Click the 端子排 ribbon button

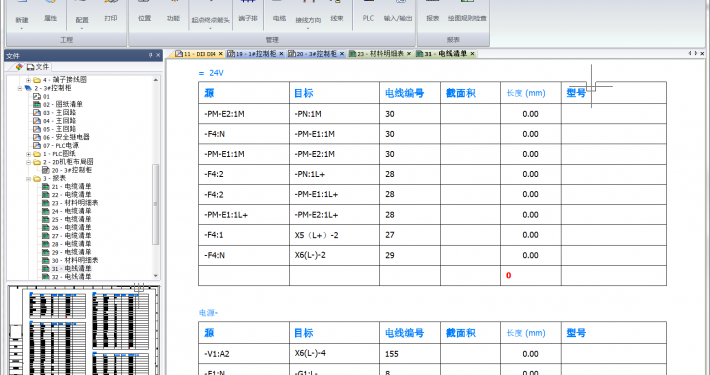pos(248,11)
